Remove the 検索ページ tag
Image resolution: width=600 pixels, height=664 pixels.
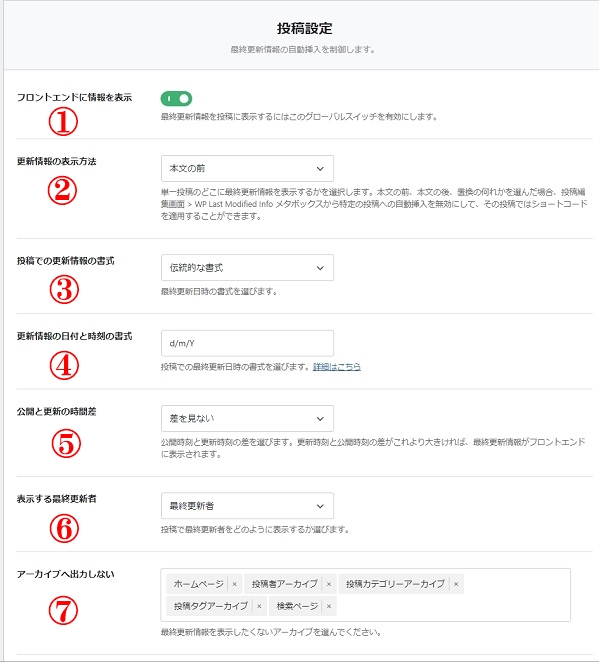pos(329,606)
